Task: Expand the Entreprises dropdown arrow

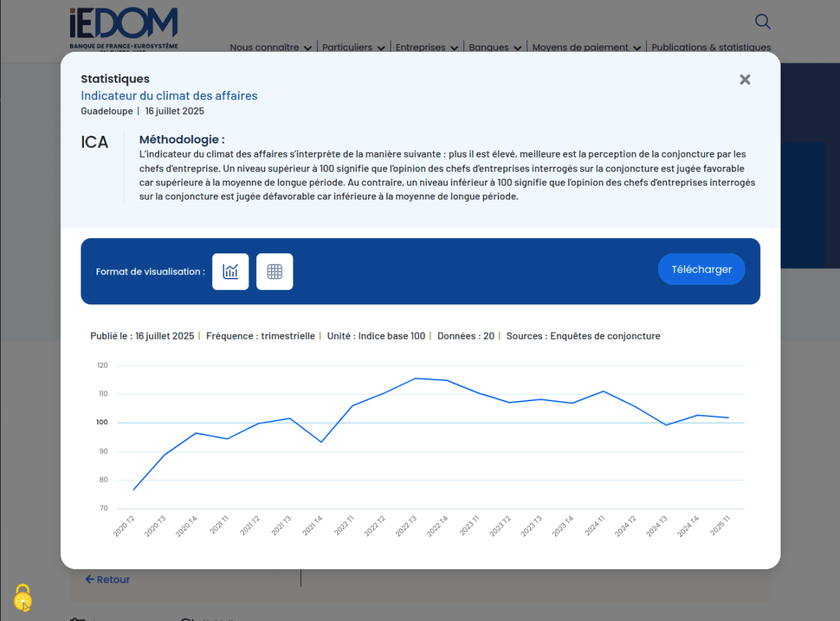Action: 454,48
